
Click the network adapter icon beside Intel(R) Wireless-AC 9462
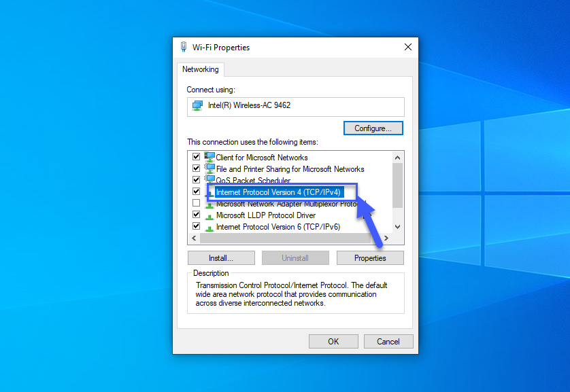click(198, 105)
